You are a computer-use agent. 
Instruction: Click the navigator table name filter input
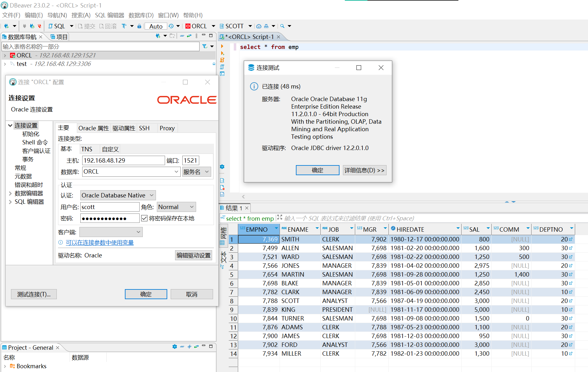pyautogui.click(x=100, y=46)
